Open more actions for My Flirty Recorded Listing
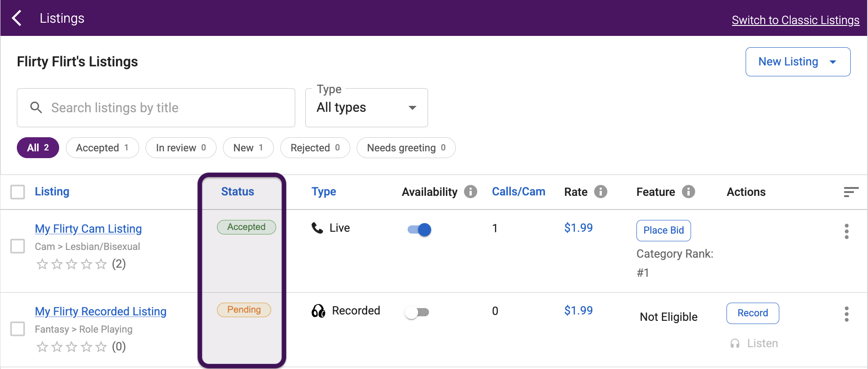 pos(847,314)
